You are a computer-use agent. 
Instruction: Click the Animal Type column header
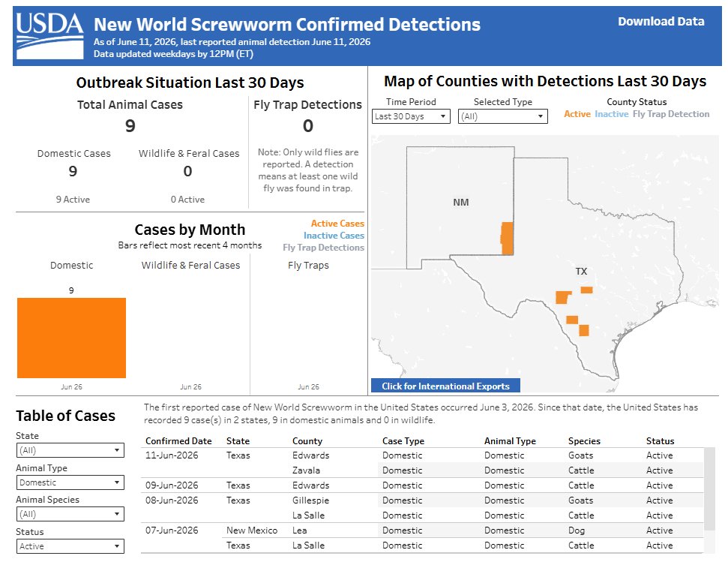click(x=510, y=441)
